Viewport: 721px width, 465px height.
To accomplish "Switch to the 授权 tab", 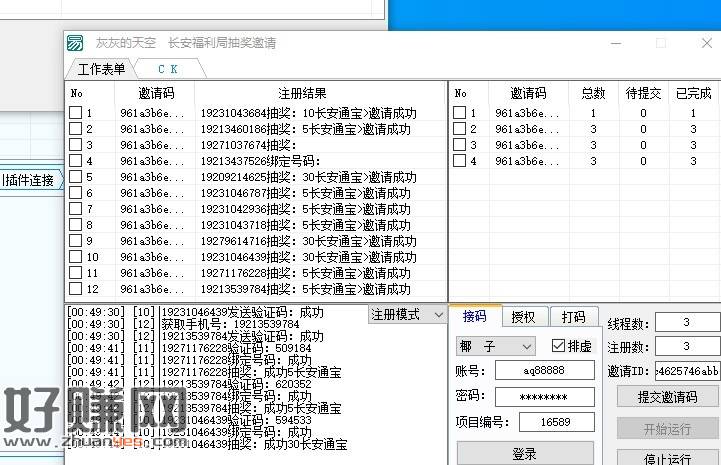I will point(523,317).
